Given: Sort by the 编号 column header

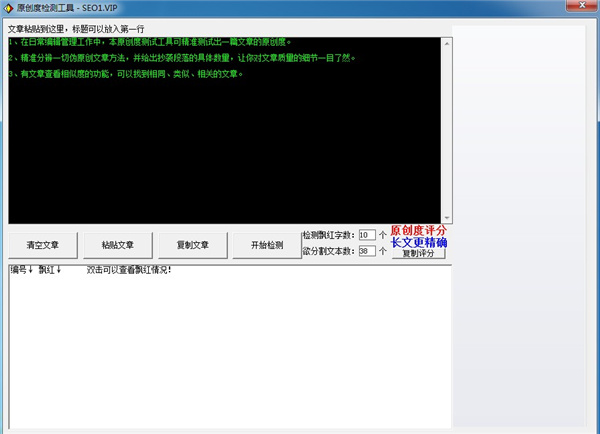Looking at the screenshot, I should click(22, 270).
